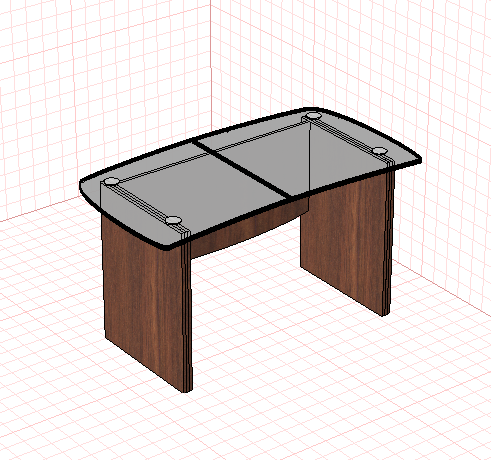Select the black center divider strip on glass
The width and height of the screenshot is (491, 460).
[x=242, y=169]
